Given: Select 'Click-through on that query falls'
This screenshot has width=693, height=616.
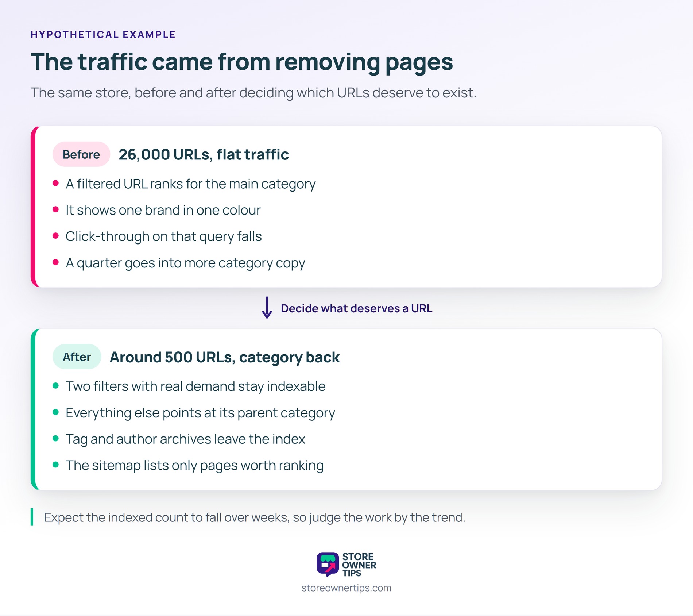Looking at the screenshot, I should click(163, 236).
